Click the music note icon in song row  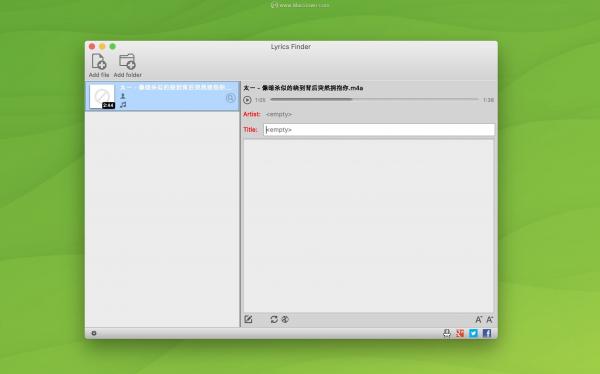click(x=123, y=105)
